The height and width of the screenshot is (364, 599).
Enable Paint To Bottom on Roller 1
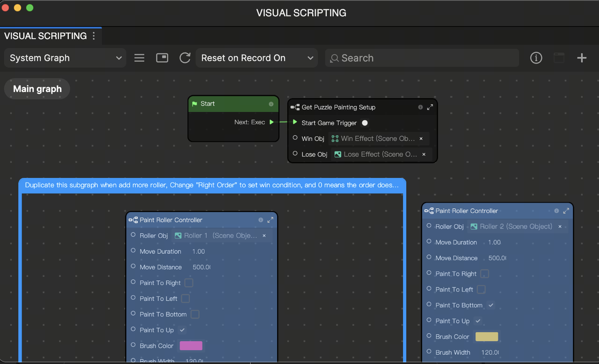click(195, 314)
